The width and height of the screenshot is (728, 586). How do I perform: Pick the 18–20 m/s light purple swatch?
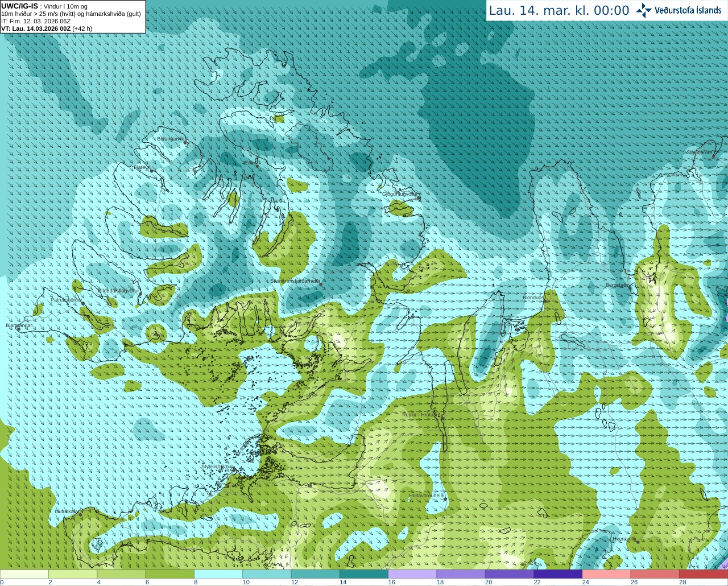tap(461, 574)
